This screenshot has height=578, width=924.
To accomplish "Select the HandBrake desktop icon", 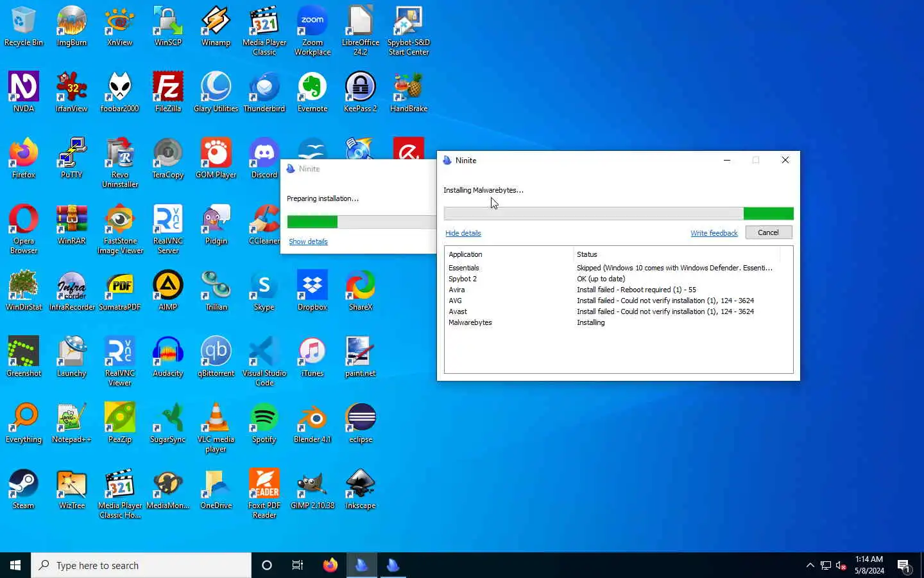I will coord(409,92).
